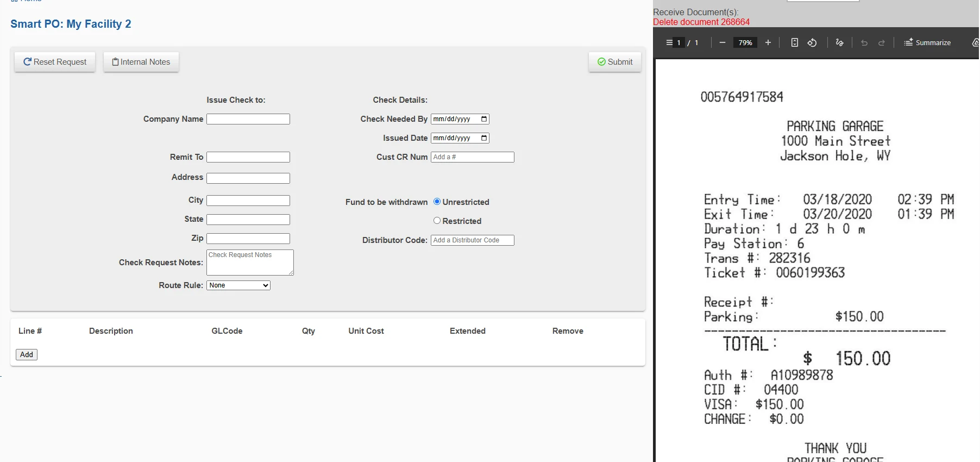
Task: Open the Check Needed By calendar picker
Action: coord(484,119)
